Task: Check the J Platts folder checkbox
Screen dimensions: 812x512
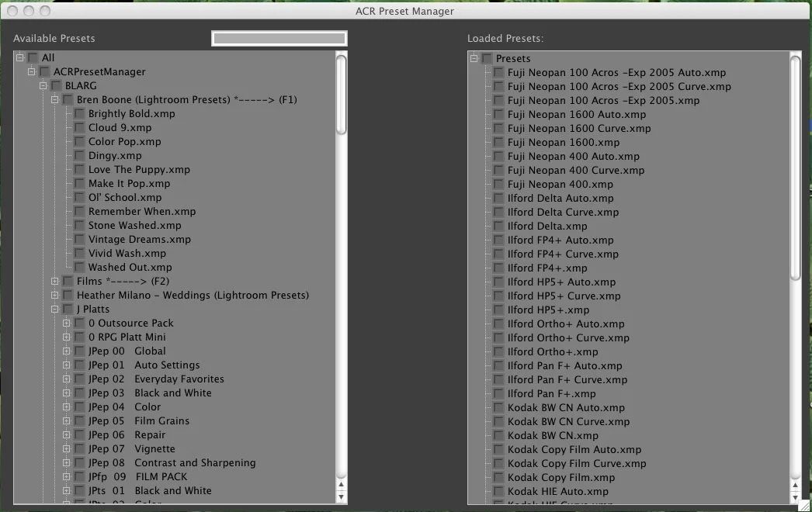Action: click(68, 309)
